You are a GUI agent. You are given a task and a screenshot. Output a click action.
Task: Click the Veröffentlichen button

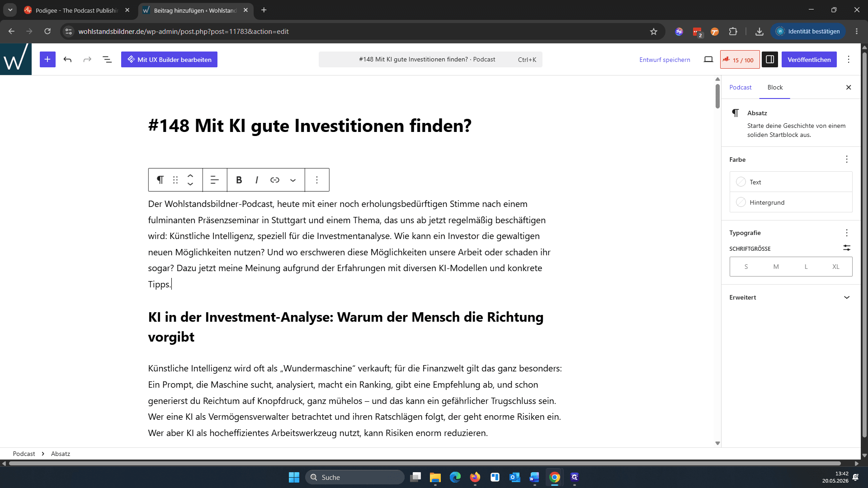tap(809, 59)
